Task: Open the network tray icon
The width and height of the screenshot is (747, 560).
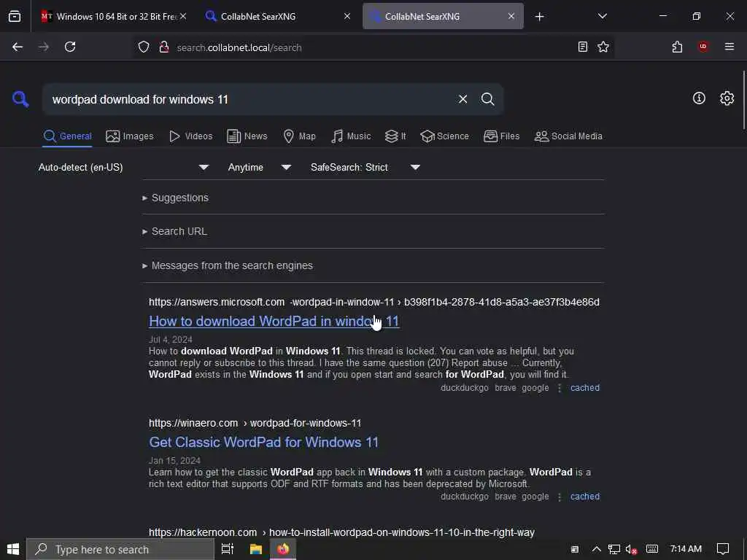Action: (614, 550)
